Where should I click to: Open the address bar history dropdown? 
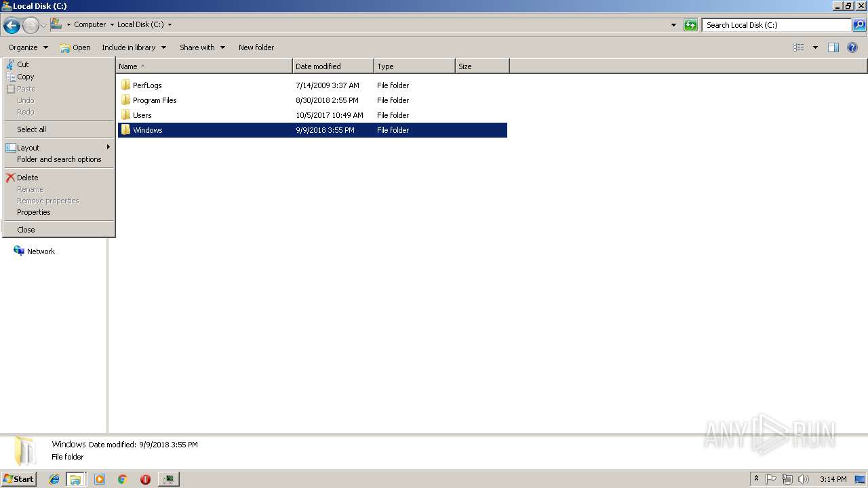click(673, 25)
